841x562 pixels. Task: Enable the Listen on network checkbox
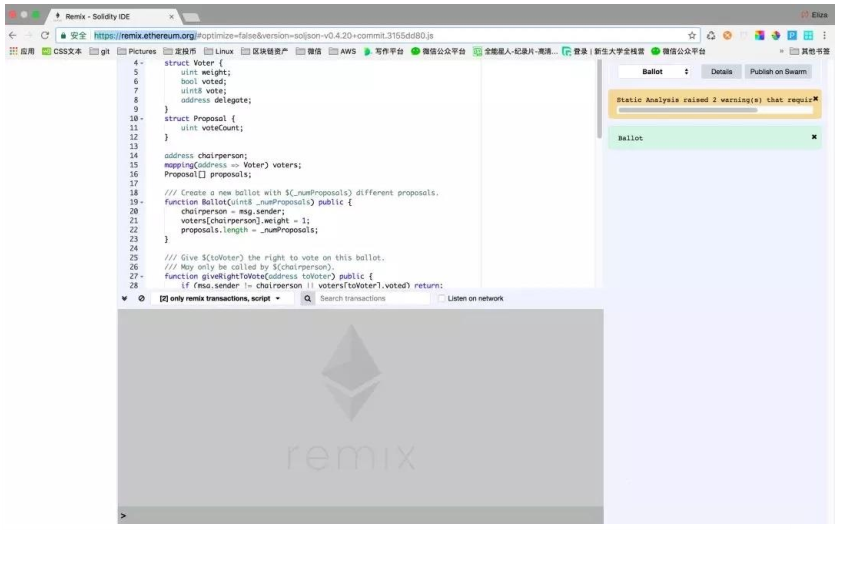click(x=441, y=299)
